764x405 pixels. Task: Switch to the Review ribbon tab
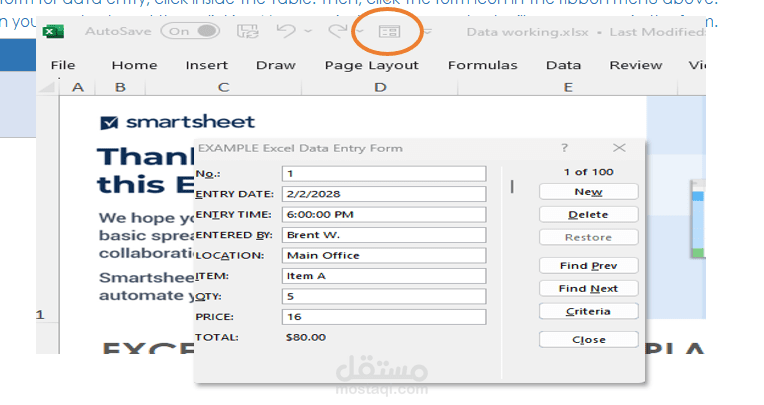coord(636,65)
